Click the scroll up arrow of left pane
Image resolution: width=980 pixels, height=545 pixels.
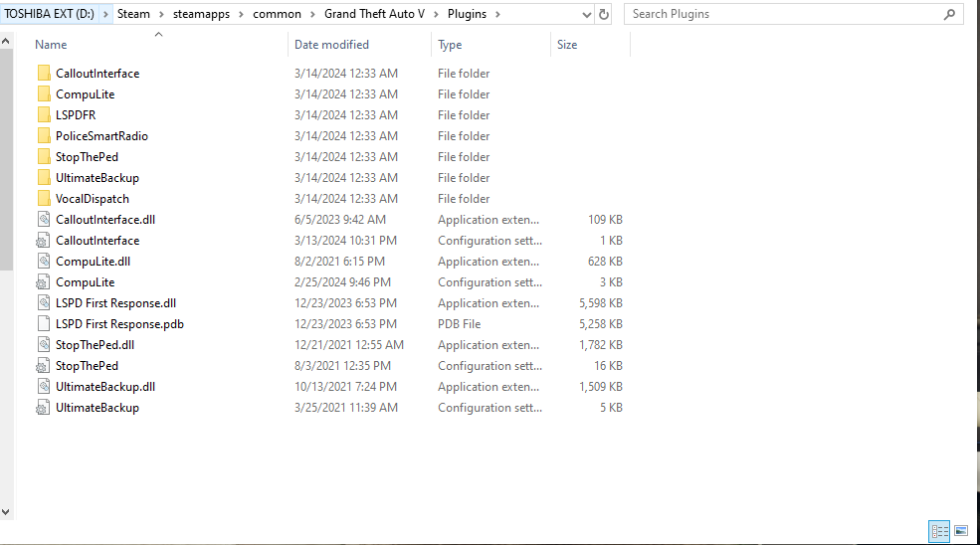point(6,41)
